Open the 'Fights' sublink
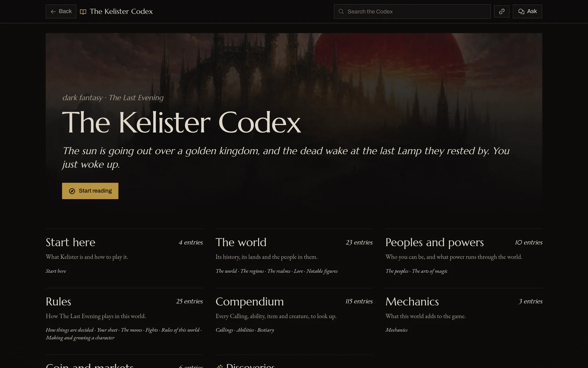 click(x=151, y=330)
